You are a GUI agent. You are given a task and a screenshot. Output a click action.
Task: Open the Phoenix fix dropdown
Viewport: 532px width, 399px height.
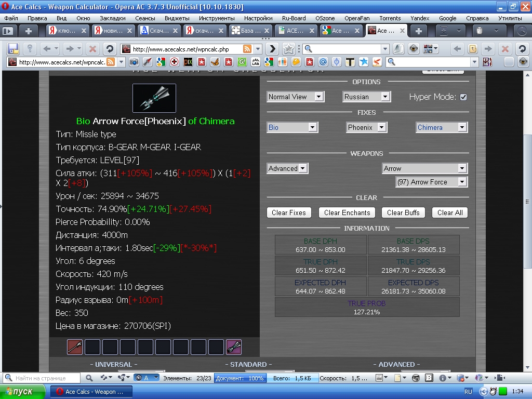click(366, 127)
